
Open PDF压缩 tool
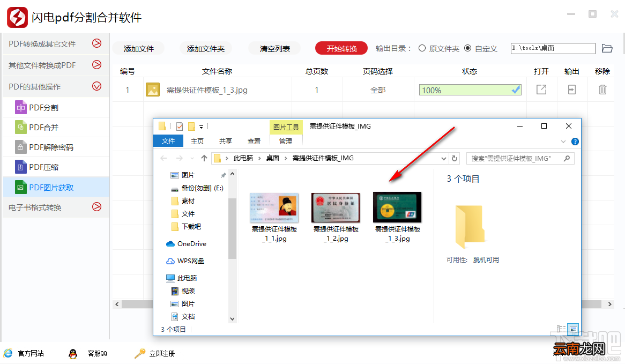[x=56, y=167]
